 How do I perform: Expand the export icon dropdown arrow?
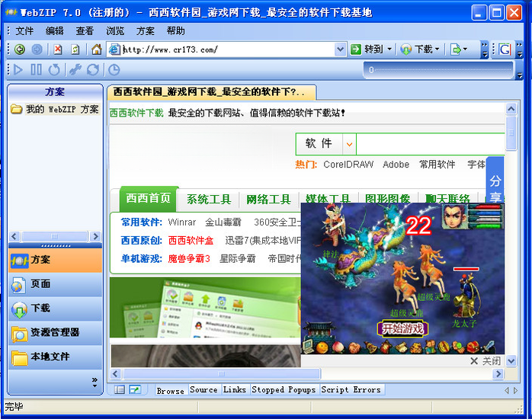[465, 50]
